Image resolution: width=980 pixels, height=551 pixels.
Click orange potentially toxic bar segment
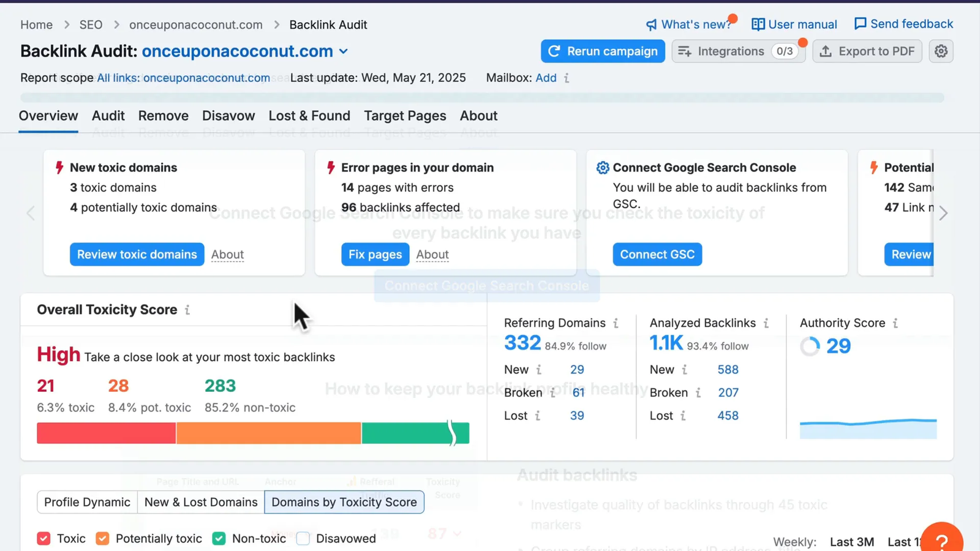[x=269, y=433]
